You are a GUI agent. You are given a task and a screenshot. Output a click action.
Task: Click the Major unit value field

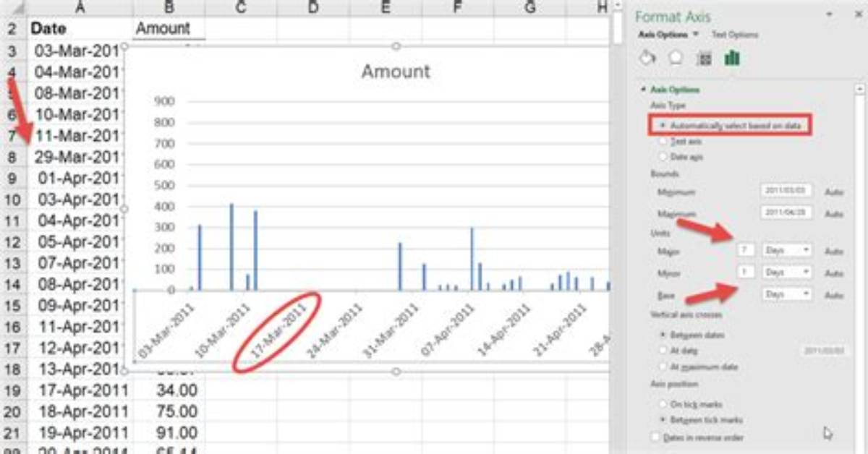(746, 250)
